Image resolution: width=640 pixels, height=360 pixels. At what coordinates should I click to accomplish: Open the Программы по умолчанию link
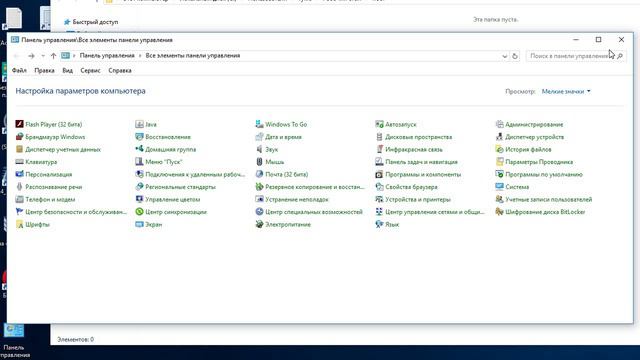click(544, 174)
